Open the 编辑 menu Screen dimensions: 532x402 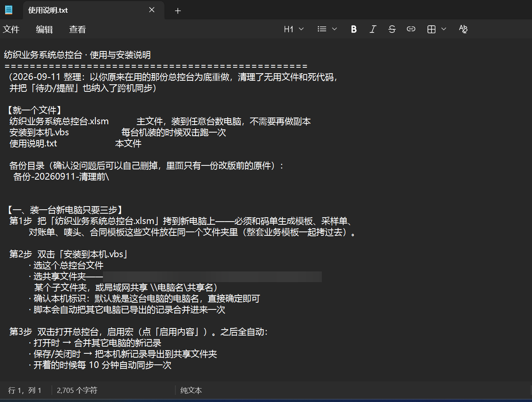click(44, 29)
